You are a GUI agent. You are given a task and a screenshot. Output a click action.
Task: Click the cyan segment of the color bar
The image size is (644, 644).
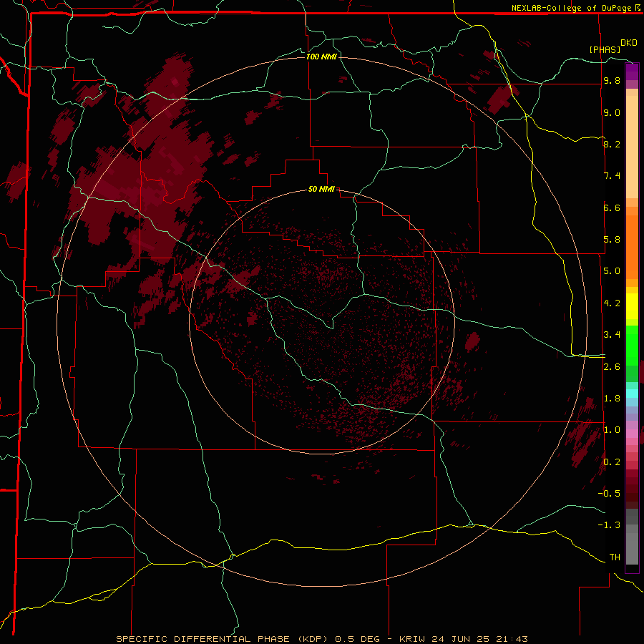coord(632,394)
